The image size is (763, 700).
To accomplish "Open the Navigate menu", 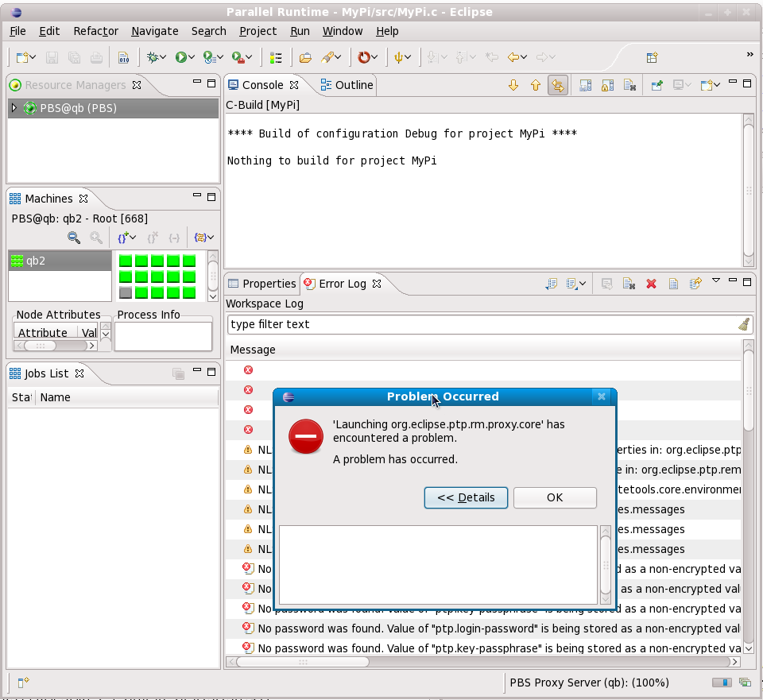I will pos(155,31).
